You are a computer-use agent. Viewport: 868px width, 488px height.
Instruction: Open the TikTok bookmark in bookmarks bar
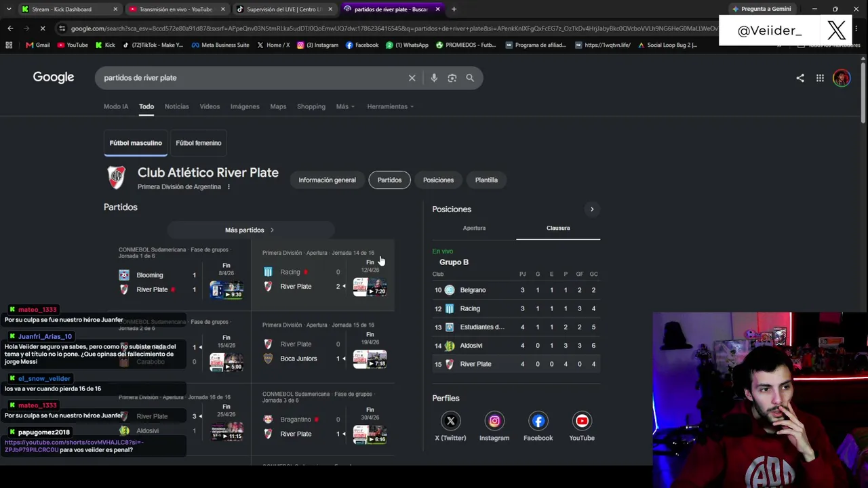pyautogui.click(x=153, y=45)
